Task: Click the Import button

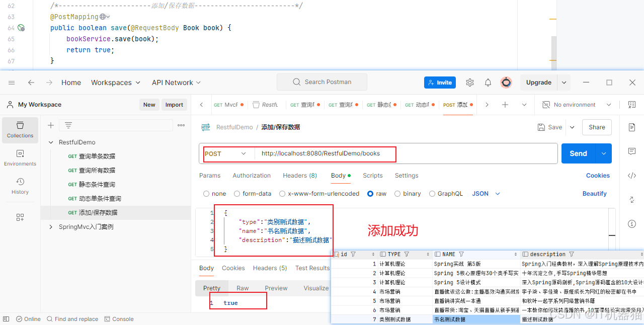Action: coord(174,105)
